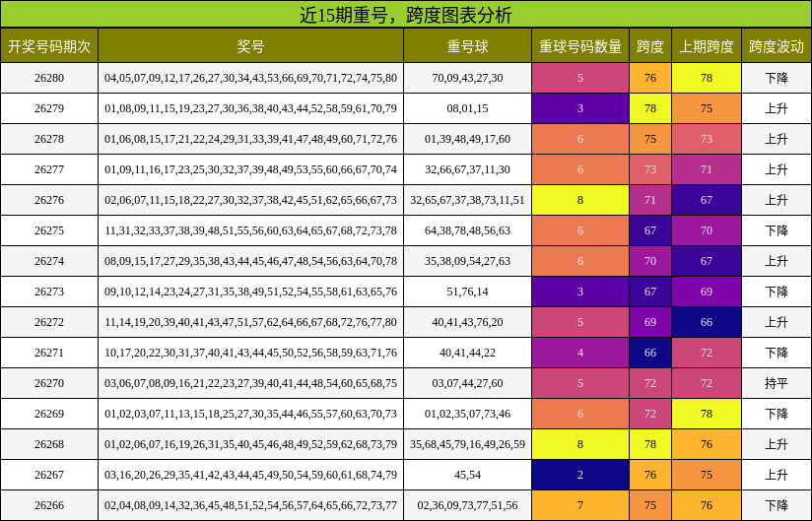Click repeated balls 70,09,43,27,30
Viewport: 812px width, 521px height.
point(468,78)
